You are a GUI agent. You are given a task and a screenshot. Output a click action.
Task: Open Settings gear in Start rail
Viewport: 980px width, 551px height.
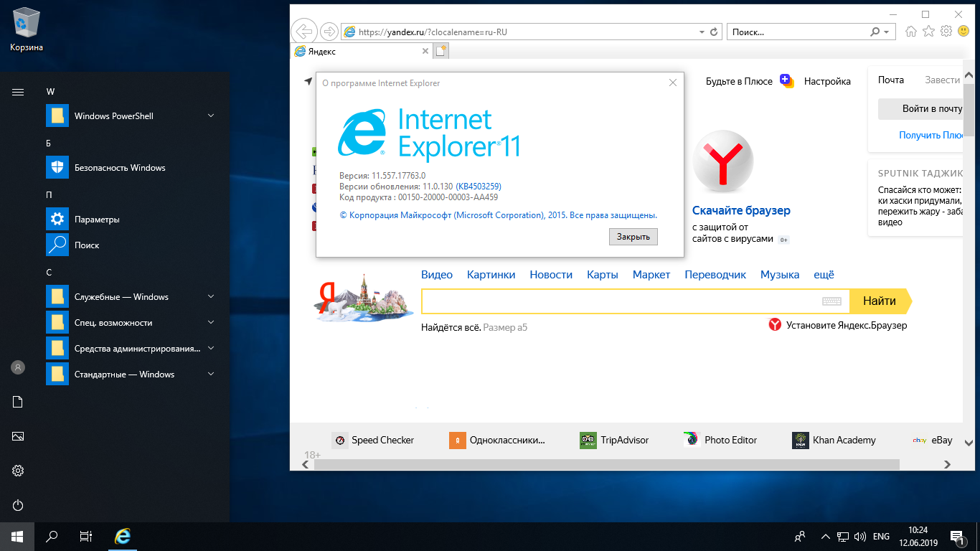click(18, 471)
